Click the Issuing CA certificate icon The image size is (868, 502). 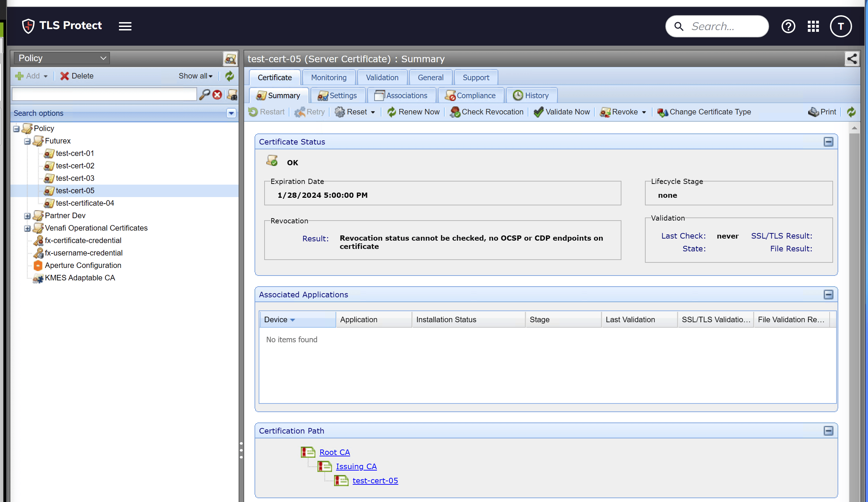(x=324, y=466)
